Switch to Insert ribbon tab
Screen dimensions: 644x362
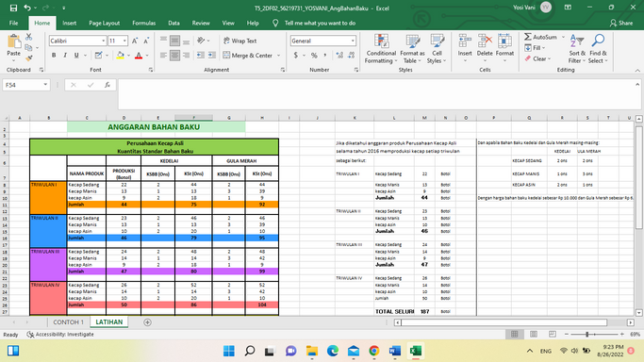[70, 23]
